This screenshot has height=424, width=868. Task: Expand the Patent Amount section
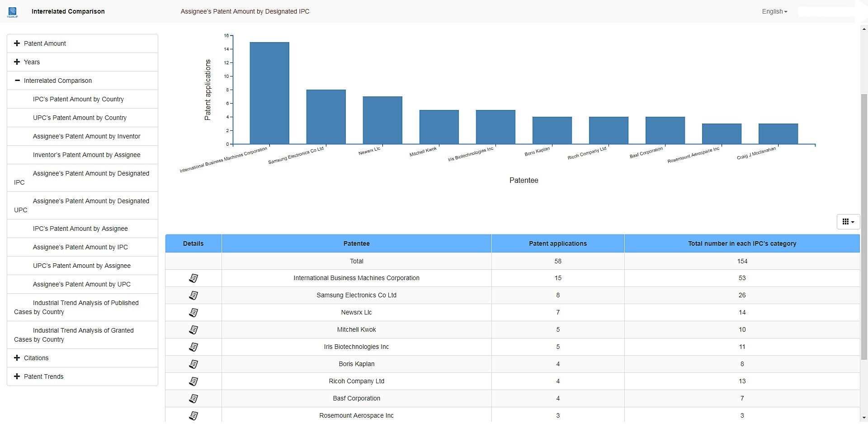pos(82,43)
